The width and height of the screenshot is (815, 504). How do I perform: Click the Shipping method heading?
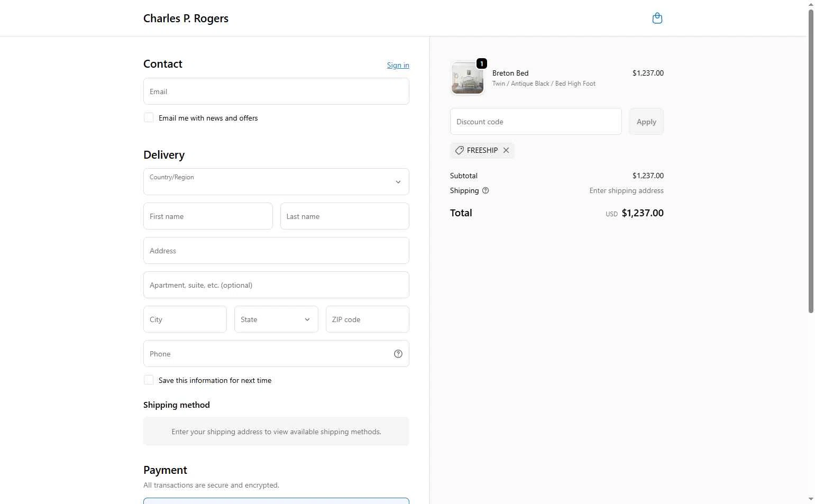click(177, 405)
